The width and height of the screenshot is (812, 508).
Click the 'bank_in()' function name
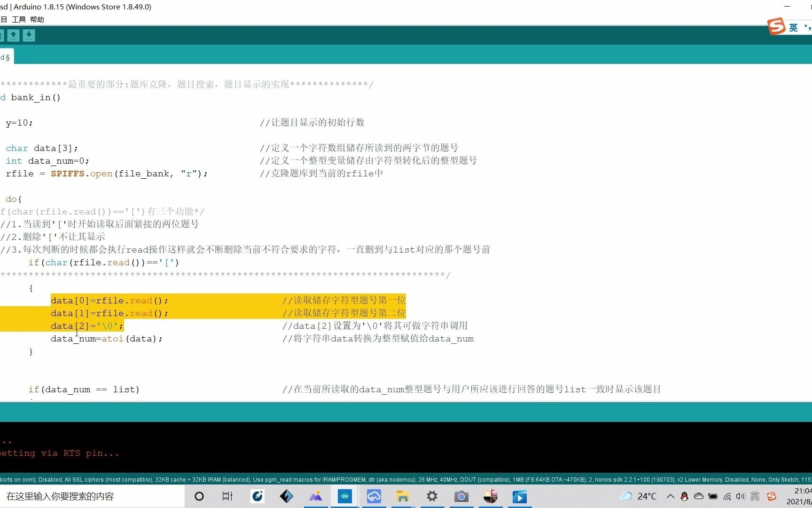click(36, 97)
